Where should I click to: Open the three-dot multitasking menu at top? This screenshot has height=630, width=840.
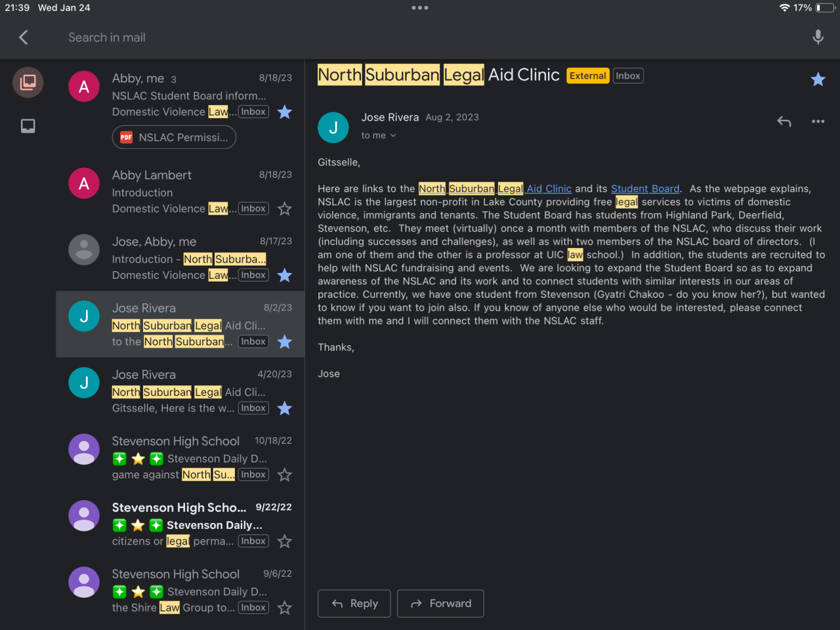point(420,8)
